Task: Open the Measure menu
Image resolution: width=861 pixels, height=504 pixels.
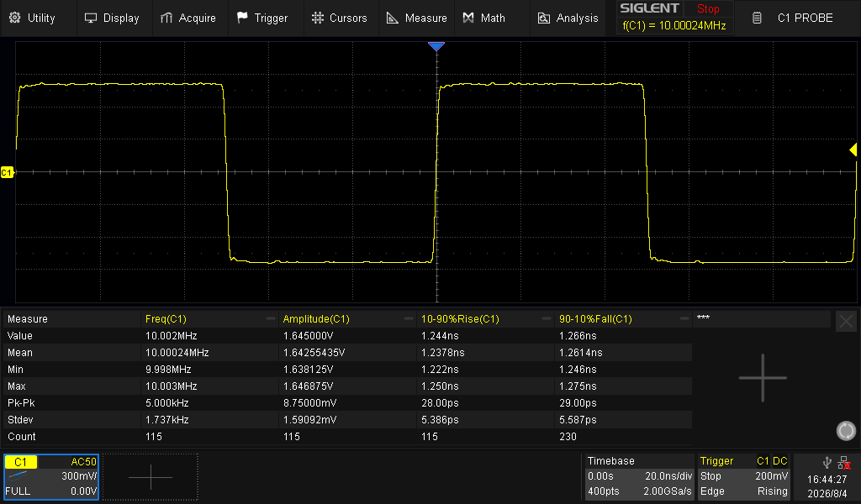Action: point(416,18)
